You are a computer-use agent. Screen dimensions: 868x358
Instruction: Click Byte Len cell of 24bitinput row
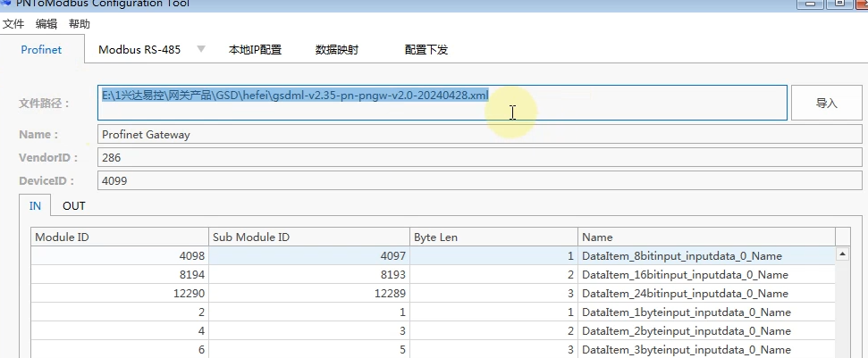tap(493, 294)
